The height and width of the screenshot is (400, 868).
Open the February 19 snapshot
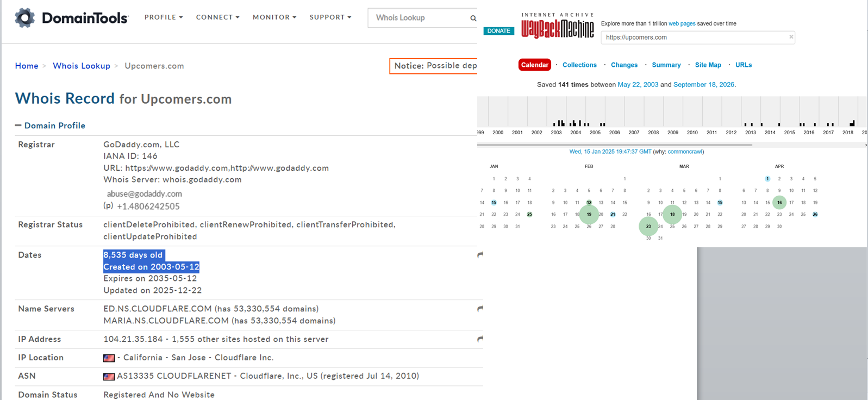589,214
